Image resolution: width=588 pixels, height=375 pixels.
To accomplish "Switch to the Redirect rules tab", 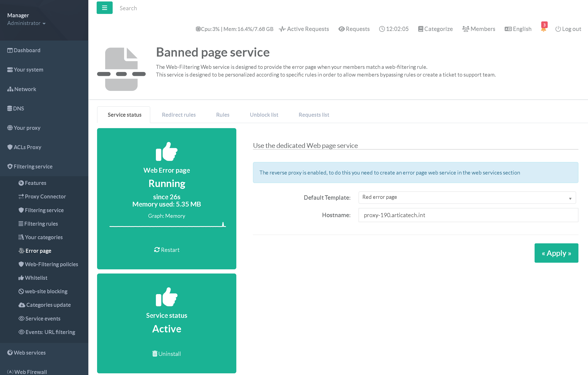I will click(x=179, y=115).
